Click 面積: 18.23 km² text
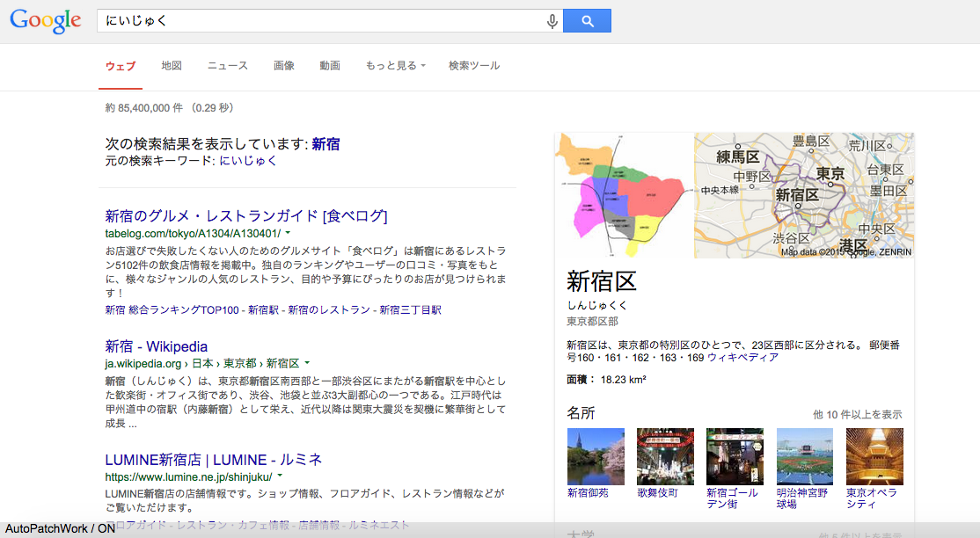 [606, 379]
